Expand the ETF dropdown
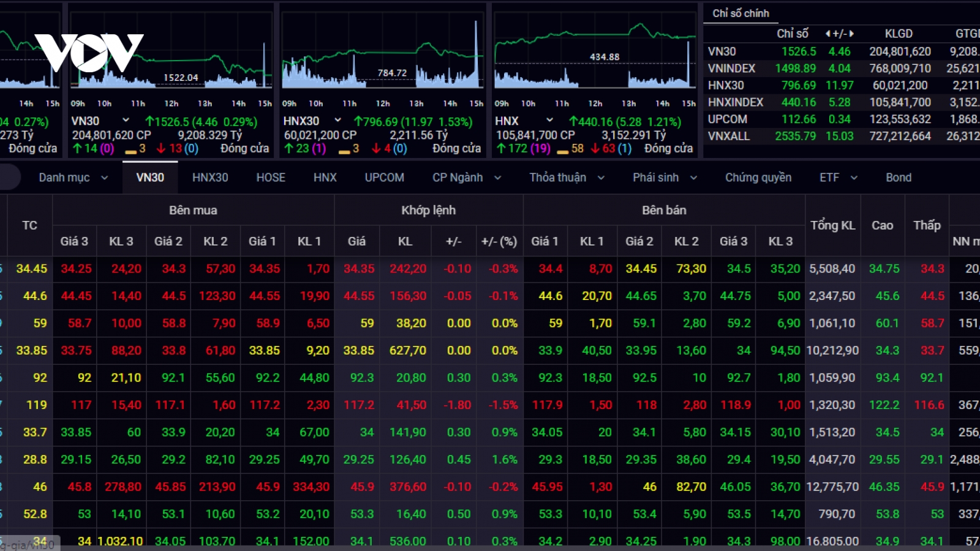 pyautogui.click(x=839, y=178)
